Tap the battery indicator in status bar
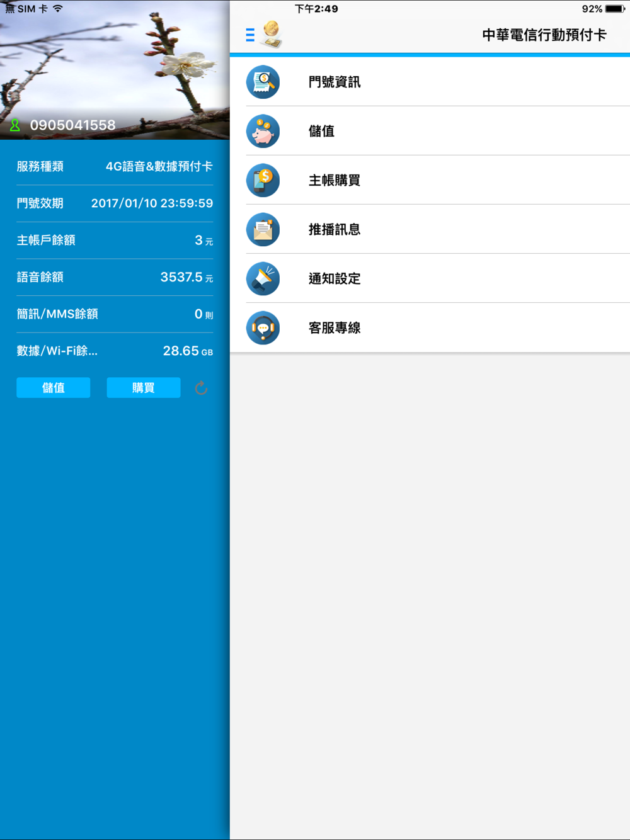Screen dimensions: 630x840 tap(616, 9)
